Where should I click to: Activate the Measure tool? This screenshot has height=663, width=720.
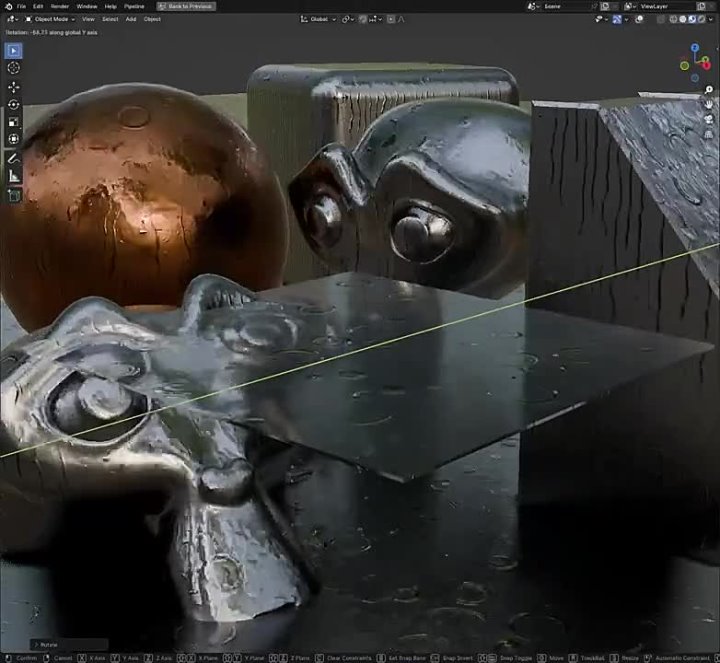coord(14,176)
